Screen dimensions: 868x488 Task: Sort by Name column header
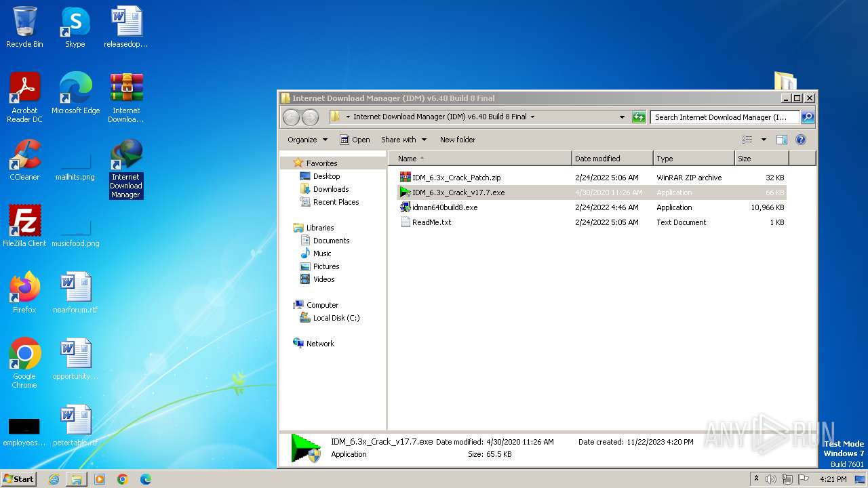pos(480,159)
